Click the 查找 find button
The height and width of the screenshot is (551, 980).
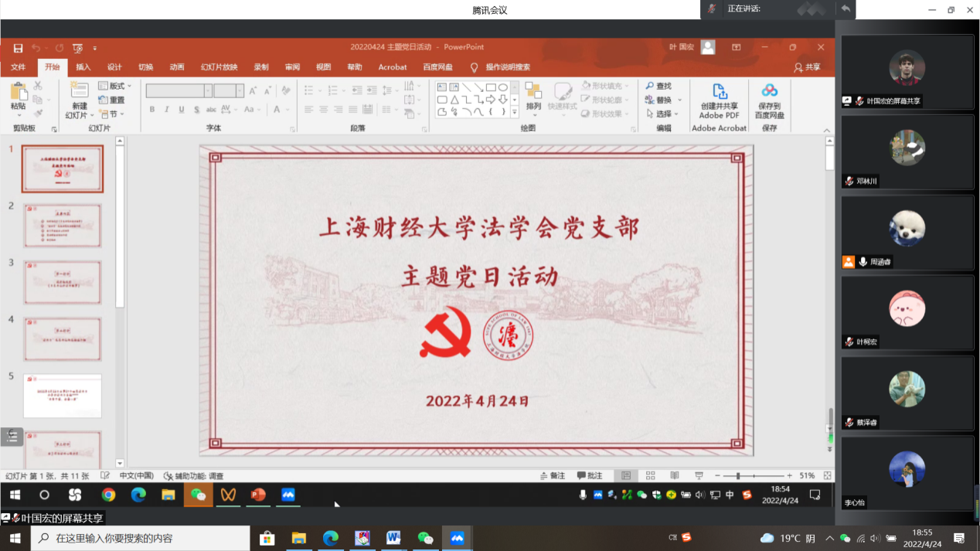658,86
